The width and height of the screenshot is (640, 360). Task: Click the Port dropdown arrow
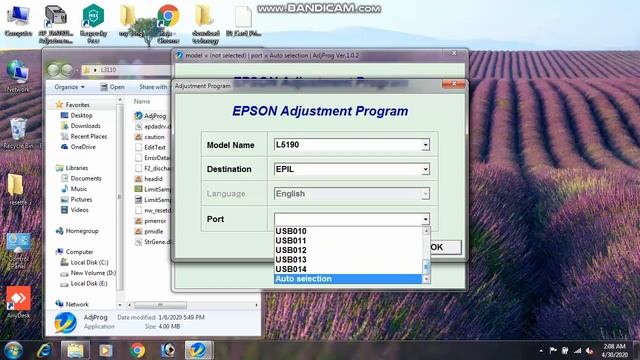(x=425, y=219)
